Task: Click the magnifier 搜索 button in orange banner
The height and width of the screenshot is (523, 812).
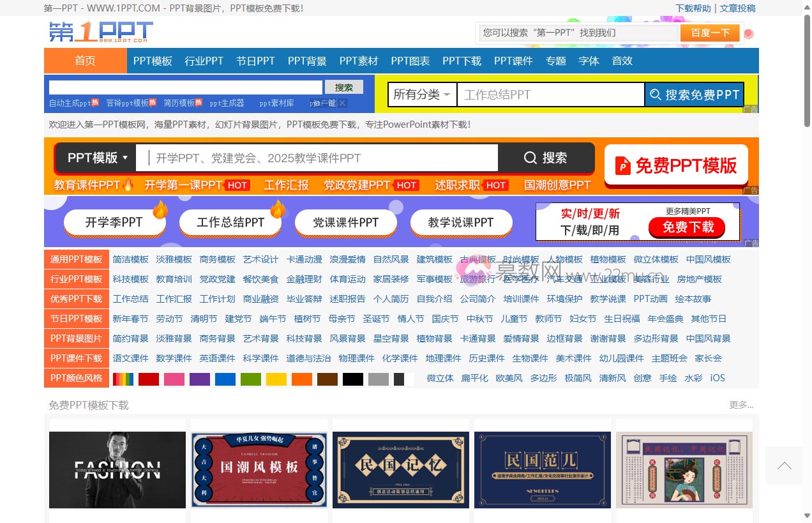Action: pyautogui.click(x=545, y=158)
